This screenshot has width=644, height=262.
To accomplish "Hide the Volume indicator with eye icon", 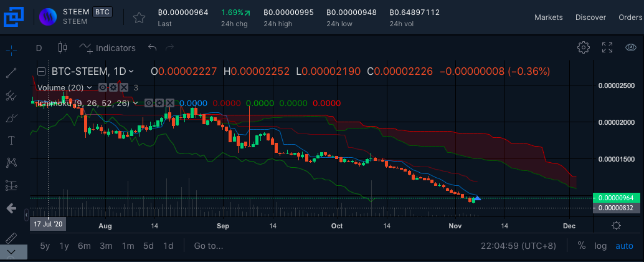I will coord(102,87).
